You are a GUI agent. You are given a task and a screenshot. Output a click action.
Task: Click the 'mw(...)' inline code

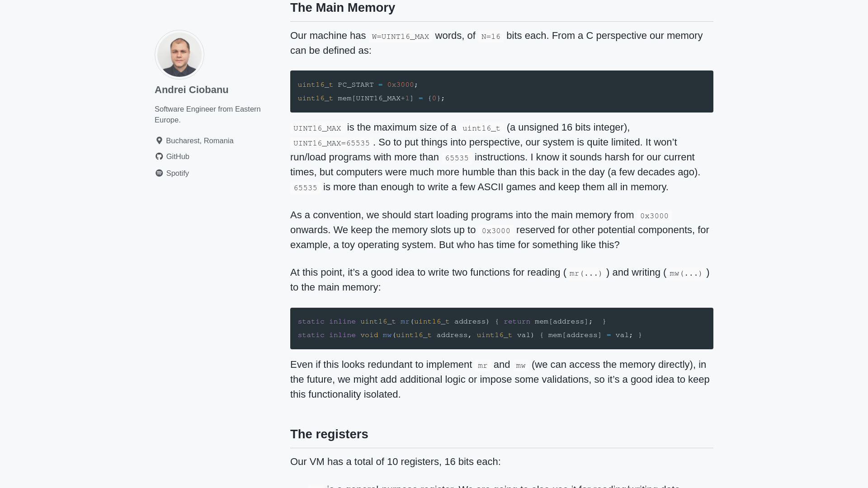click(x=686, y=273)
